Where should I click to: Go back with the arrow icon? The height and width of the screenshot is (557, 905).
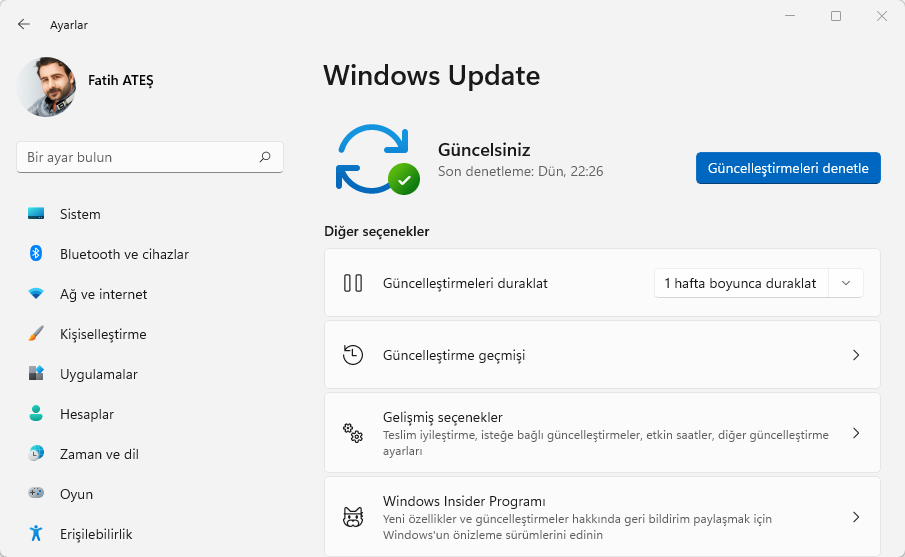click(x=24, y=24)
